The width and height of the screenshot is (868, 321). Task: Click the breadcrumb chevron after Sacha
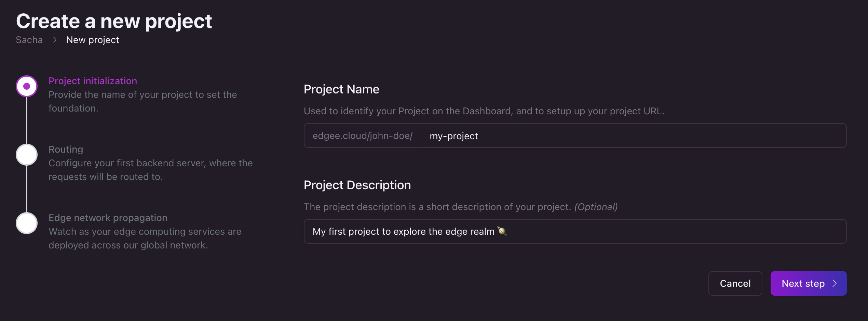(x=55, y=40)
